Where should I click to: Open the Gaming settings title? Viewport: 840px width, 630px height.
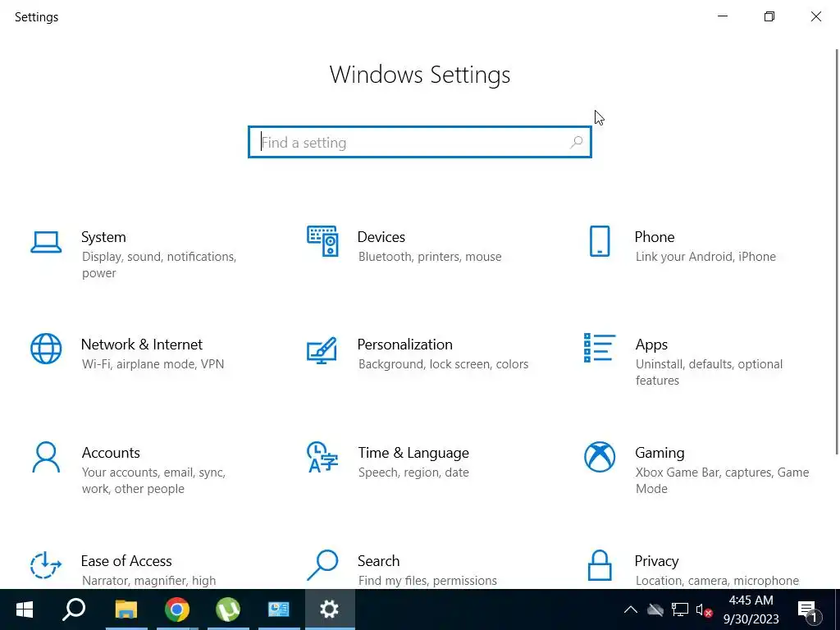(x=660, y=453)
